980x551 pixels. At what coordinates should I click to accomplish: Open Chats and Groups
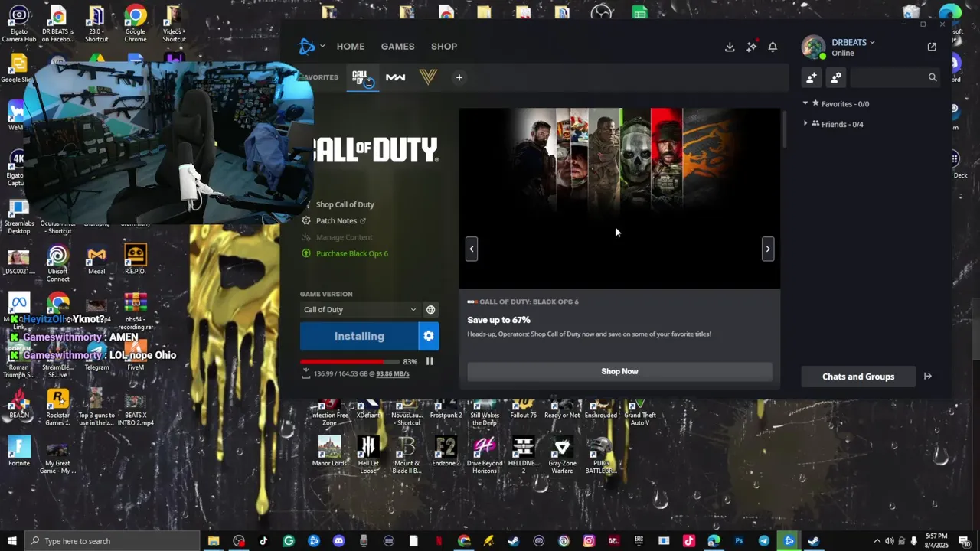point(858,377)
